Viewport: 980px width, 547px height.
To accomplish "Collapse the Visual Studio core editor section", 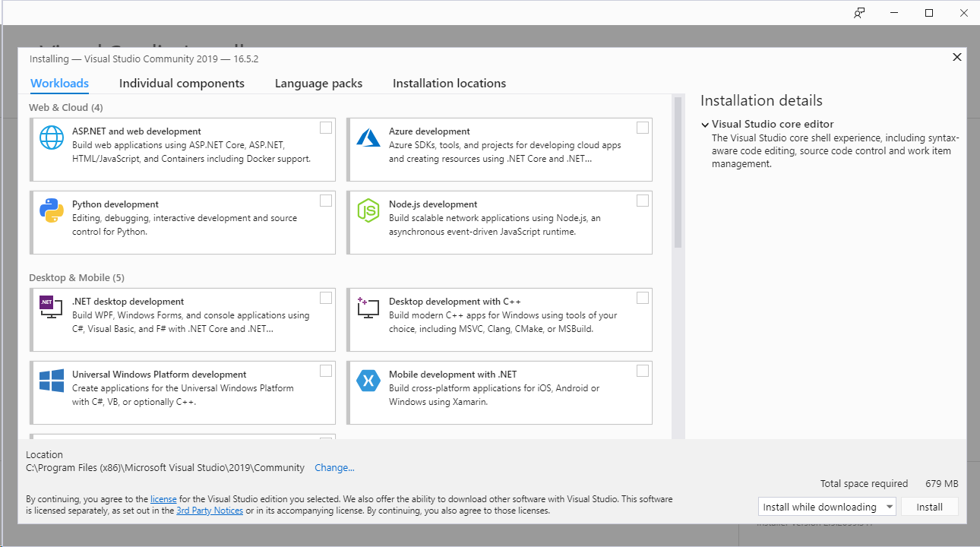I will click(x=706, y=125).
